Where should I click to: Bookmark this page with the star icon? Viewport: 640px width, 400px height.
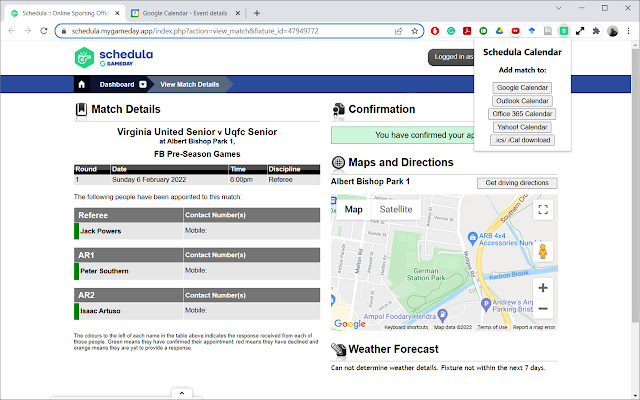pyautogui.click(x=415, y=31)
